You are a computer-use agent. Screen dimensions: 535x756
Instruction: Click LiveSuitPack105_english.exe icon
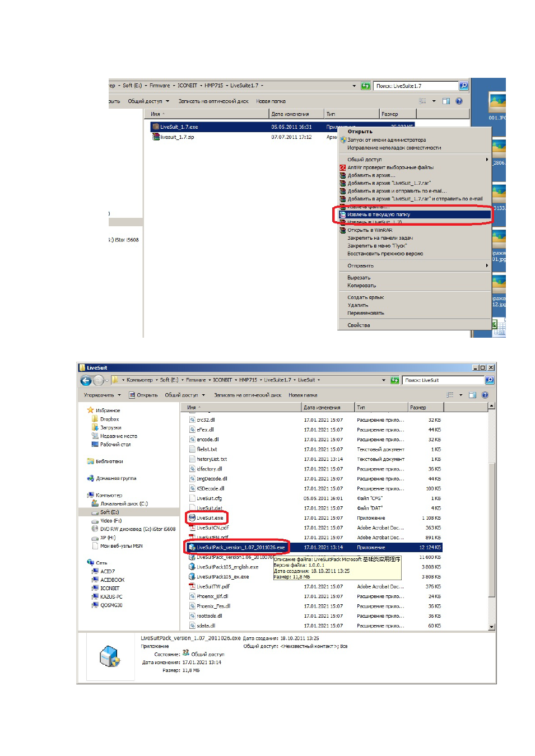click(x=192, y=567)
